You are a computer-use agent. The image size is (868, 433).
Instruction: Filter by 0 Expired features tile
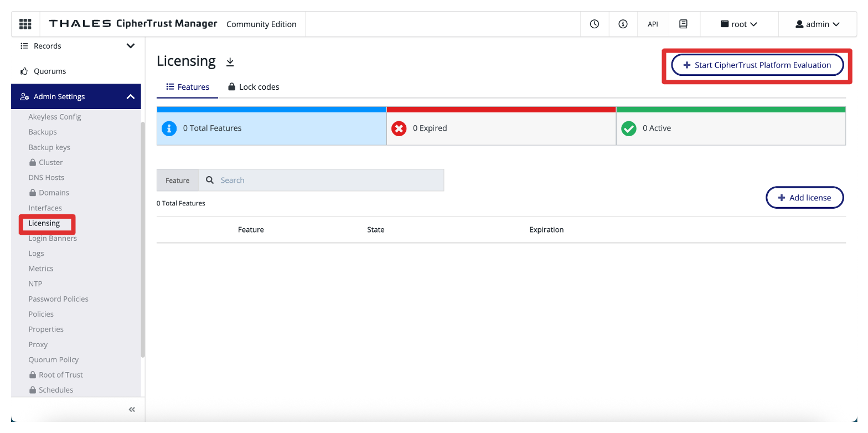click(x=500, y=128)
